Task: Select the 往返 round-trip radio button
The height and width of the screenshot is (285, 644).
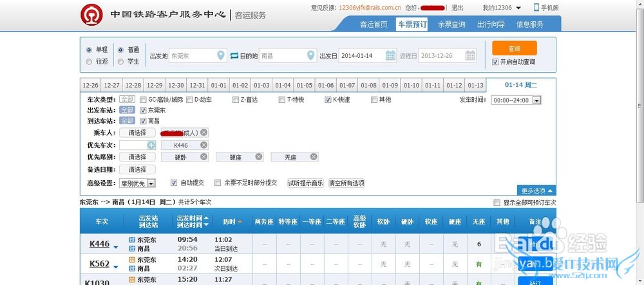Action: point(90,62)
